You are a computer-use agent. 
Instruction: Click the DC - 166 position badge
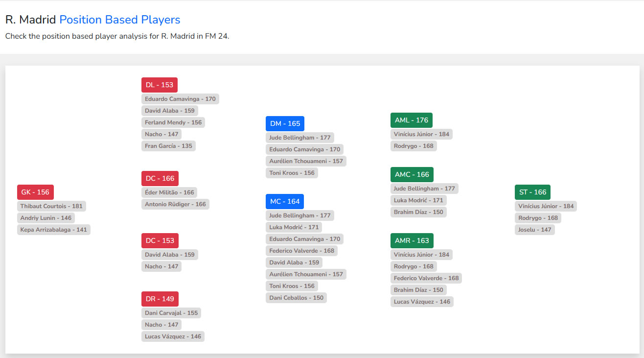(160, 178)
